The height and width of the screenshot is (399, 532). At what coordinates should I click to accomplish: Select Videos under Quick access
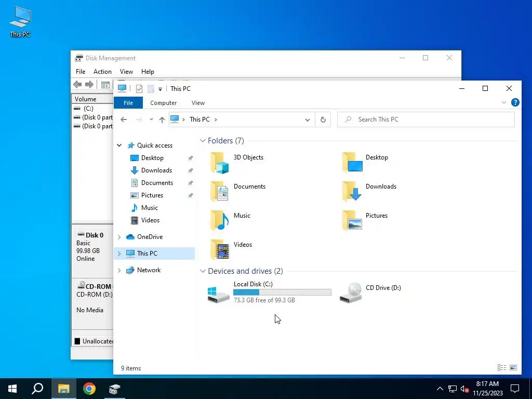(150, 220)
